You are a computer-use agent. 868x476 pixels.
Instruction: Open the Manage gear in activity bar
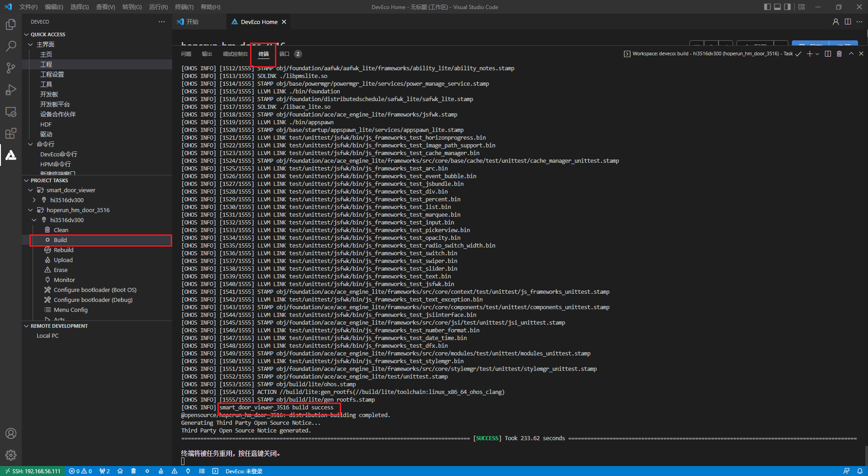point(11,455)
